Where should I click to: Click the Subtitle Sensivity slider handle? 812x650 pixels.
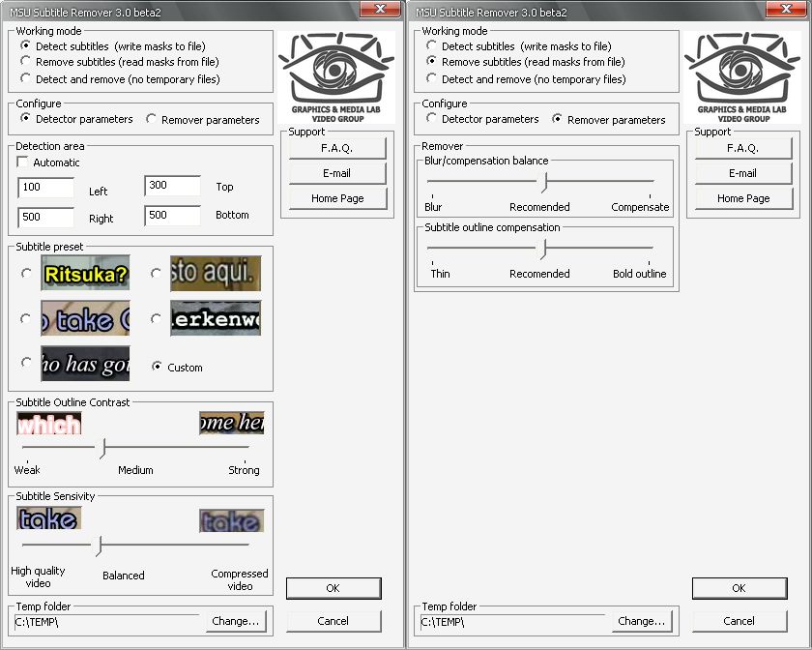pyautogui.click(x=99, y=547)
